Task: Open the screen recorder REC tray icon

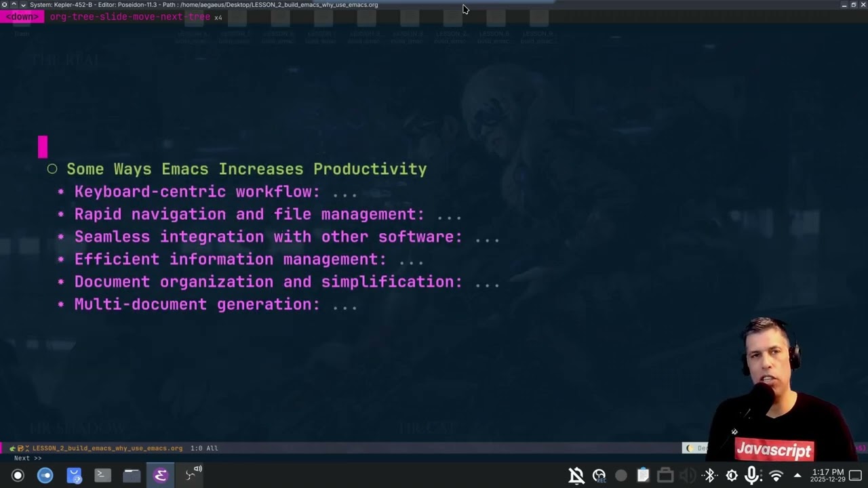Action: coord(599,476)
